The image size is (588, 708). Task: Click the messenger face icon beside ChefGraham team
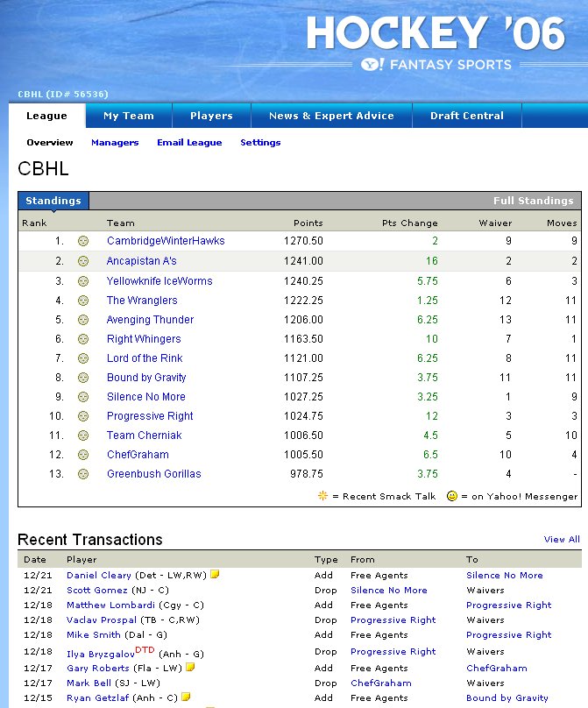point(83,455)
